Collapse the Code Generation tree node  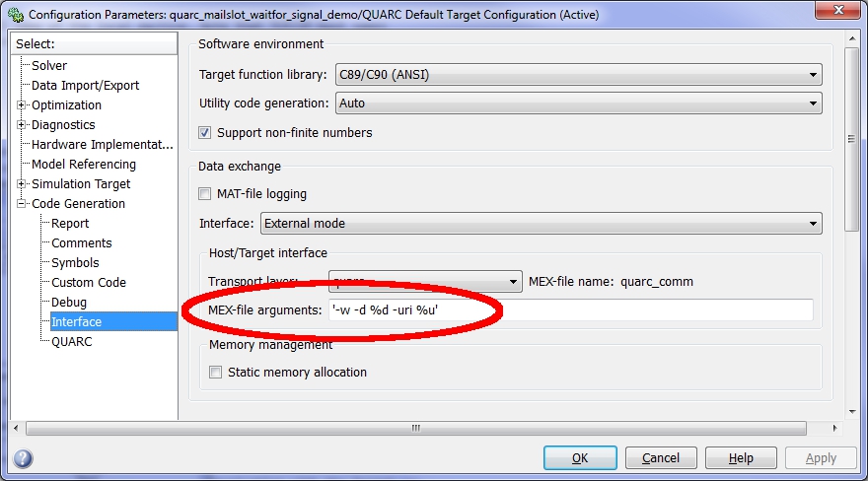21,203
